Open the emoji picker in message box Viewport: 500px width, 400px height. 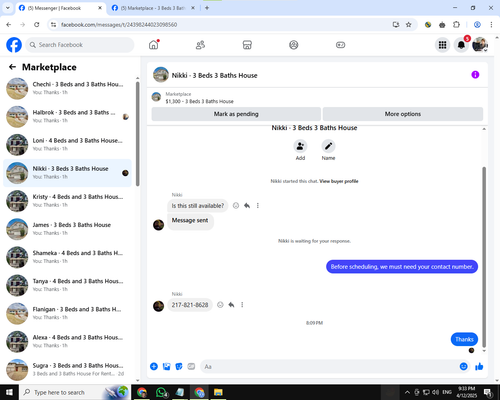click(x=463, y=367)
